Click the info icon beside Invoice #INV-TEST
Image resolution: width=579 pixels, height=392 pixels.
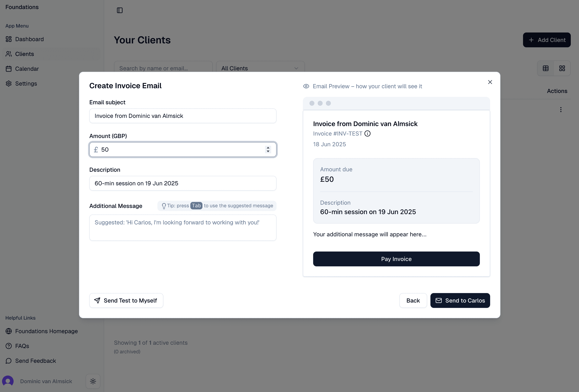click(367, 133)
